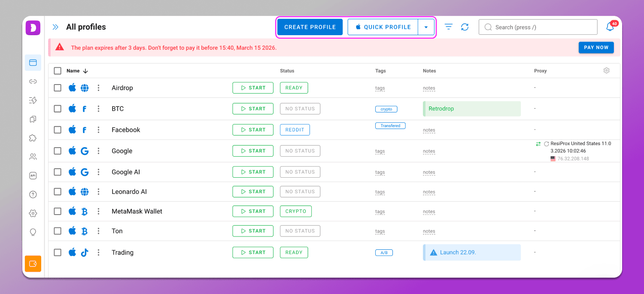Click the Search input field

538,27
